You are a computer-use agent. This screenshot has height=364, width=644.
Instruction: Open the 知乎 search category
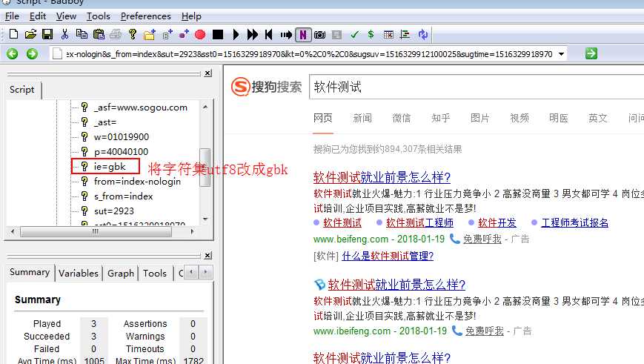(441, 119)
